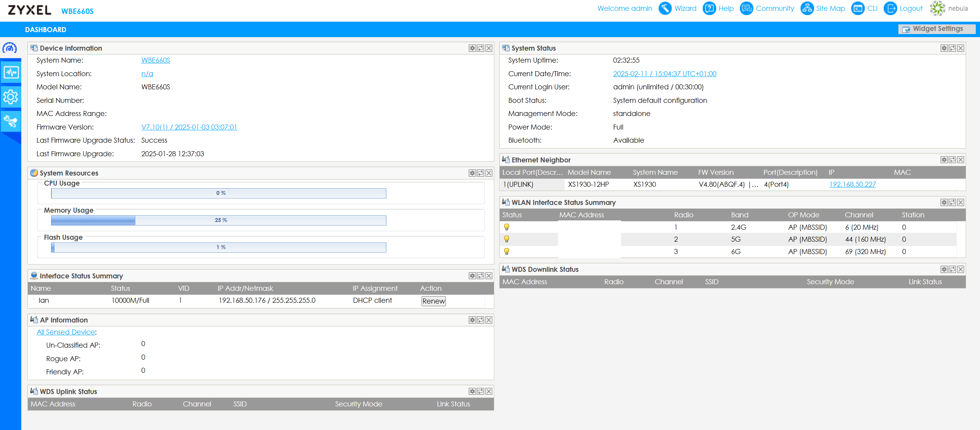Click the Logout icon

coord(890,9)
